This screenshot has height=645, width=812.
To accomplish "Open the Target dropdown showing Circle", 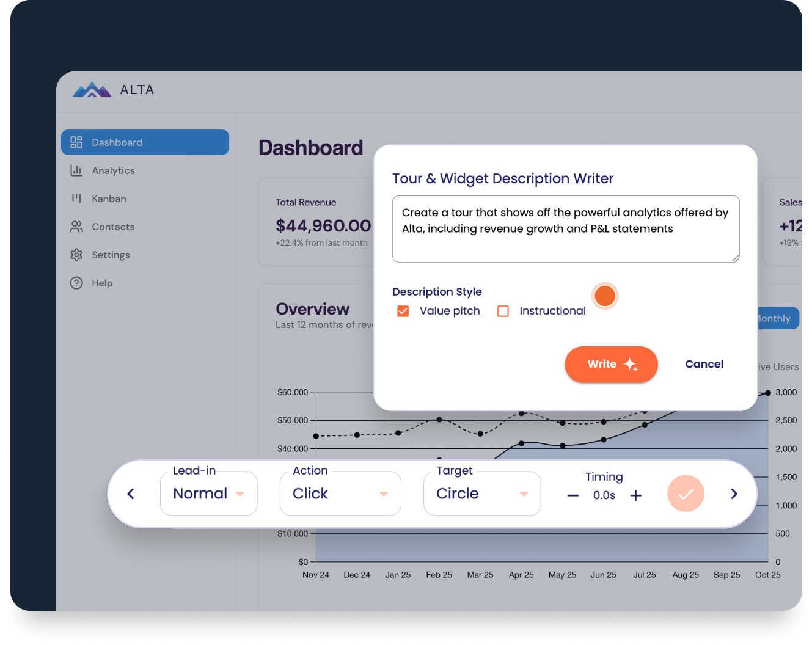I will (481, 494).
